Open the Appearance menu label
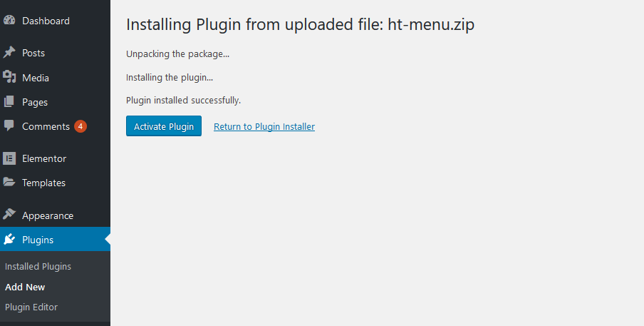This screenshot has width=644, height=326. pos(48,216)
